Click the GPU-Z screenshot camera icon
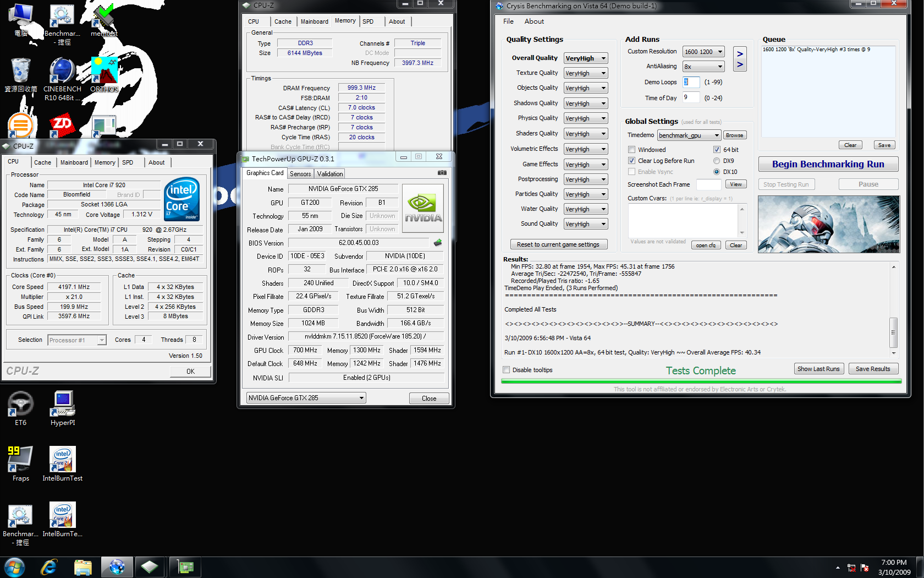Screen dimensions: 924x578 (442, 173)
